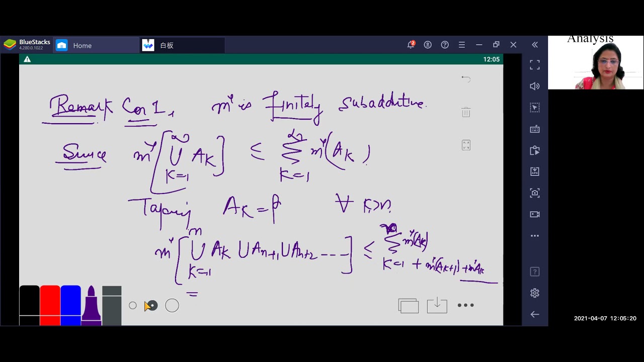This screenshot has height=362, width=644.
Task: Select the black pen color
Action: coord(29,305)
